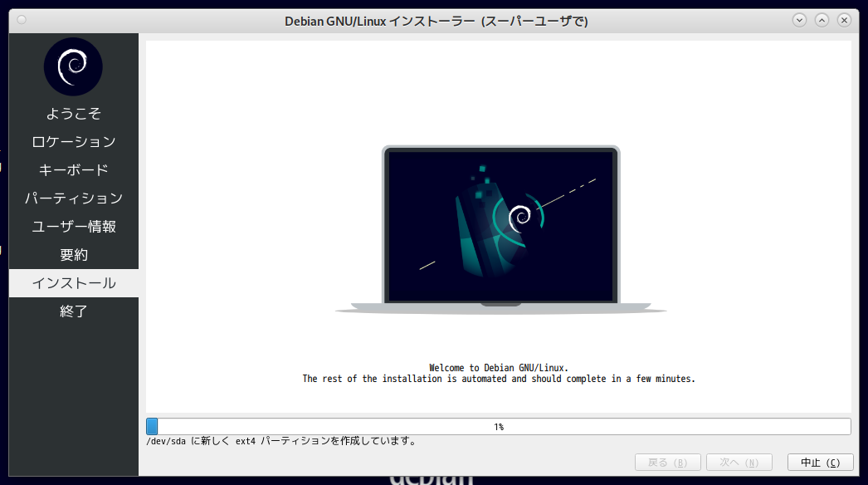Select the ロケーション step in sidebar

74,142
